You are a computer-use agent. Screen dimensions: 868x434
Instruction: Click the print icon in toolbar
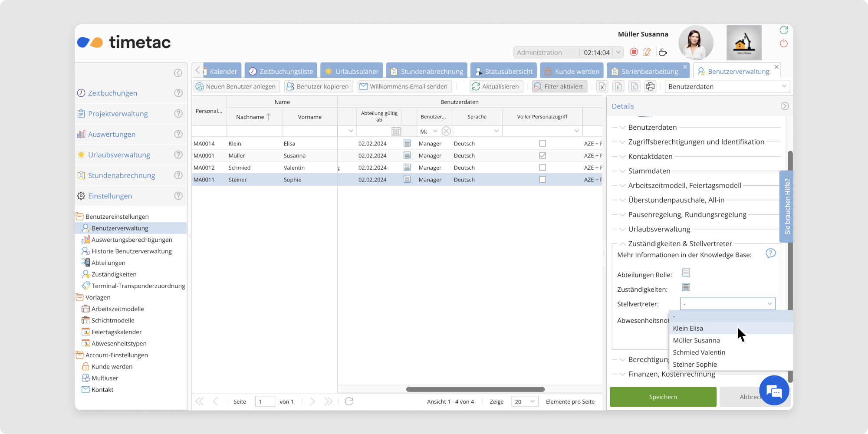point(650,86)
